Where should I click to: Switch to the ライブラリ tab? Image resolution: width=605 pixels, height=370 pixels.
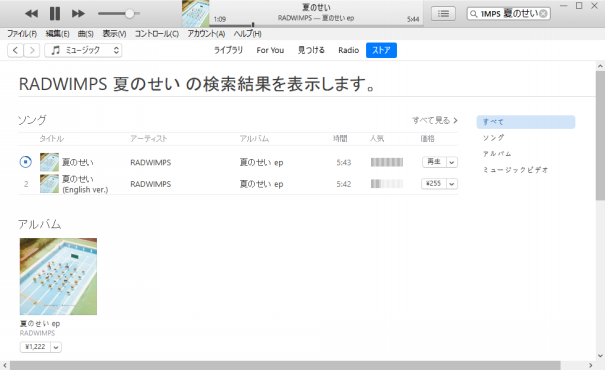point(228,50)
